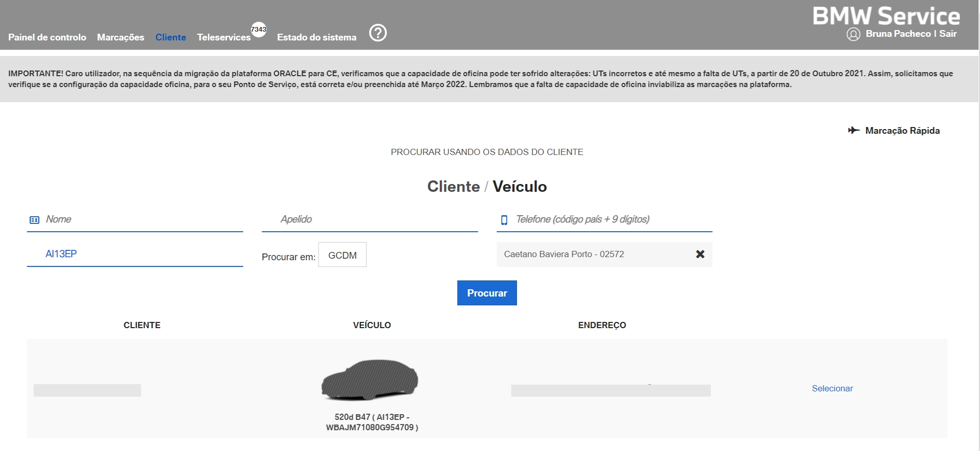Open the Procurar em GCDM dropdown
This screenshot has height=451, width=980.
click(x=342, y=255)
